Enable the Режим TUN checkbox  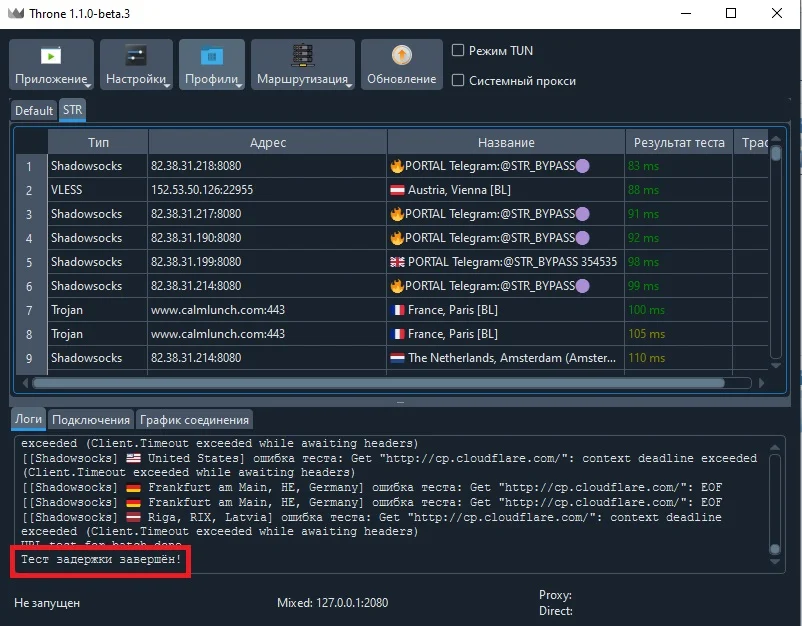458,50
